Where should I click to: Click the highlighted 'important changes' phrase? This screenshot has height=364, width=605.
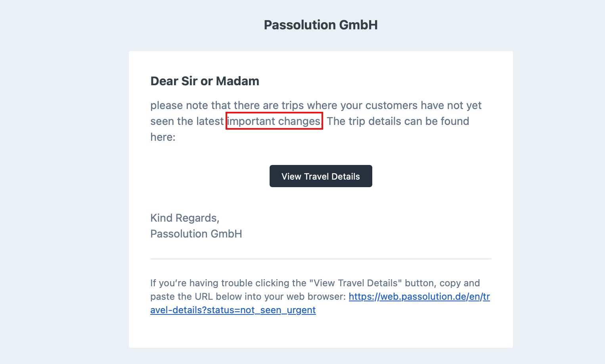coord(274,121)
